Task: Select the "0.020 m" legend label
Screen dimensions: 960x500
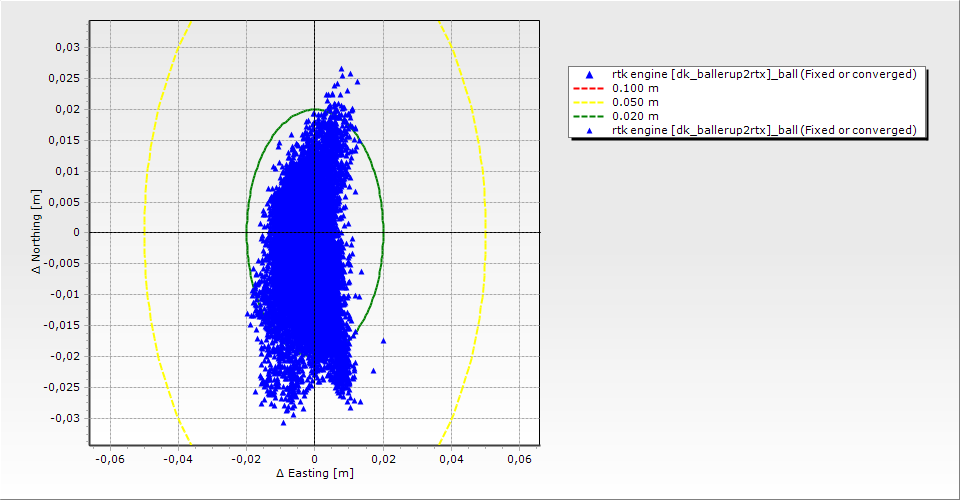Action: 636,116
